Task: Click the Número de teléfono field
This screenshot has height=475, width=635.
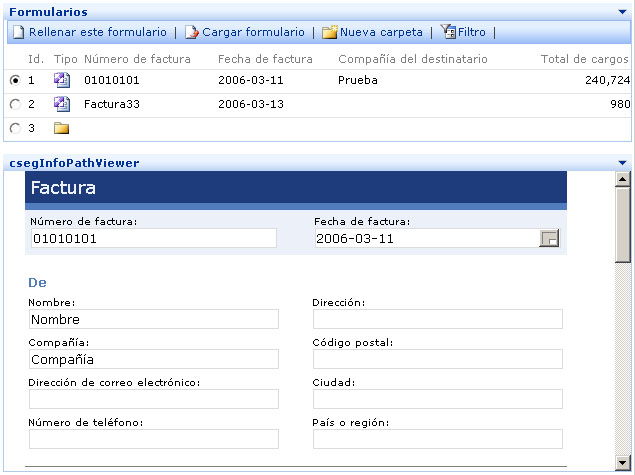Action: coord(154,439)
